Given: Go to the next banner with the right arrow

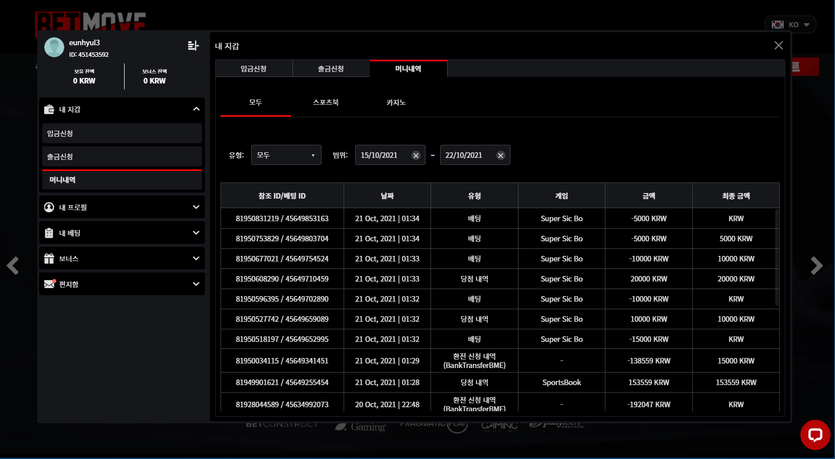Looking at the screenshot, I should click(816, 265).
